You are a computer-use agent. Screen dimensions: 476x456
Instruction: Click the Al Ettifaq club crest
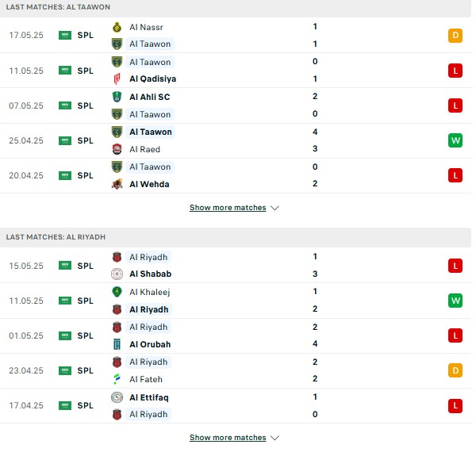click(117, 397)
